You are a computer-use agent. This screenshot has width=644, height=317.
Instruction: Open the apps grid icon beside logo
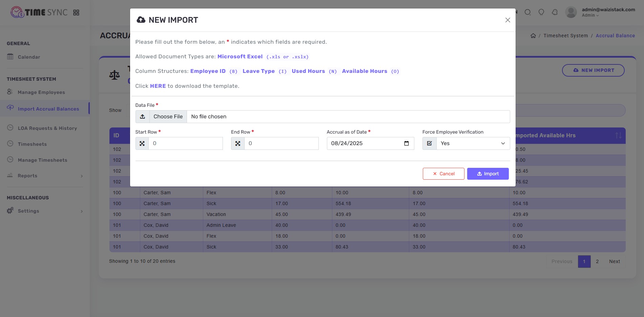76,13
